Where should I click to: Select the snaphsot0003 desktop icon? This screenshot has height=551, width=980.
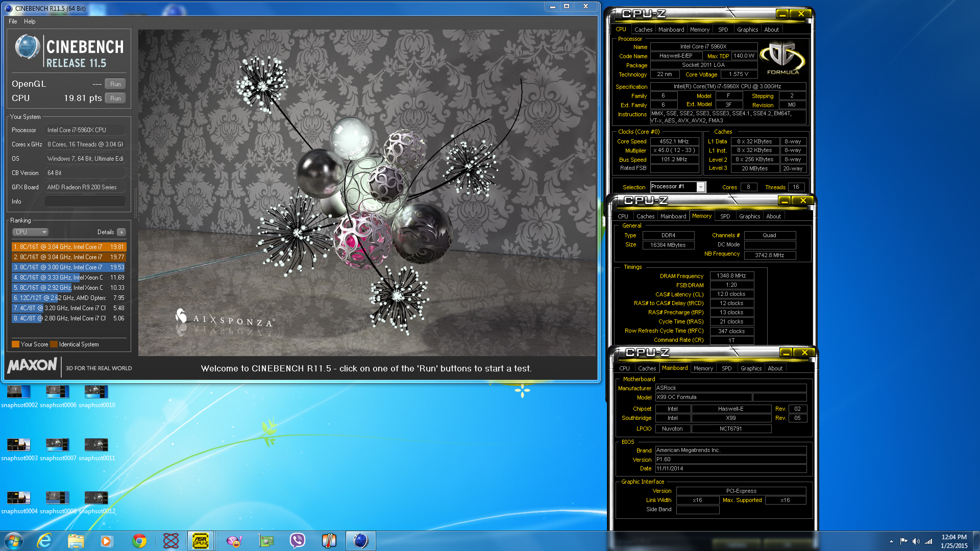[19, 449]
